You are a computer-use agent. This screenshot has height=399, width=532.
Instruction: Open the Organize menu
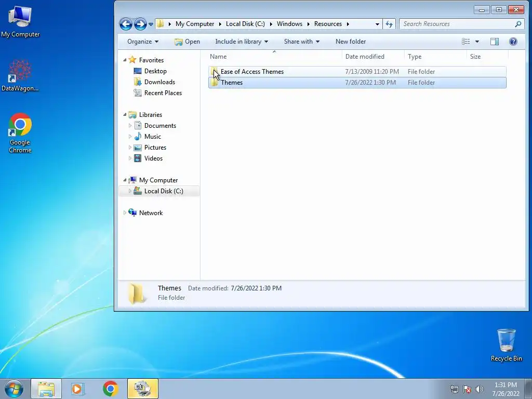[x=143, y=42]
